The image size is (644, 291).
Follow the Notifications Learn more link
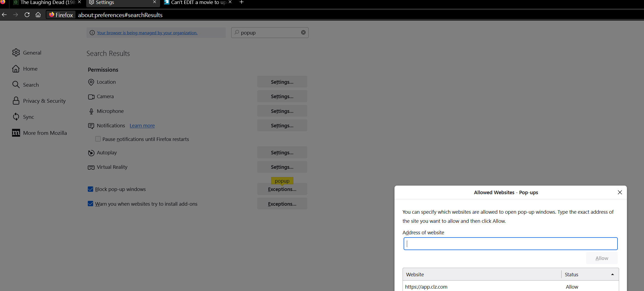[142, 126]
